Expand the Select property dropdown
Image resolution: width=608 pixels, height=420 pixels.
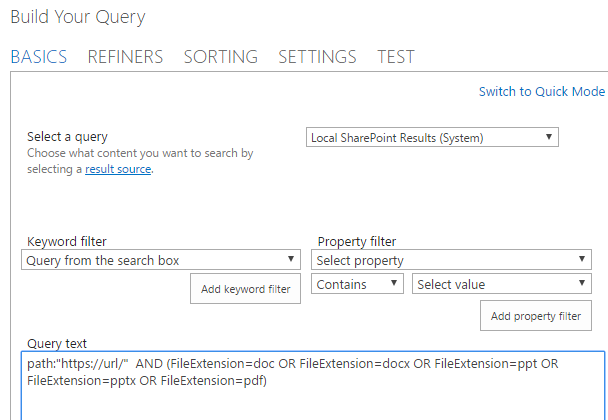pos(451,260)
